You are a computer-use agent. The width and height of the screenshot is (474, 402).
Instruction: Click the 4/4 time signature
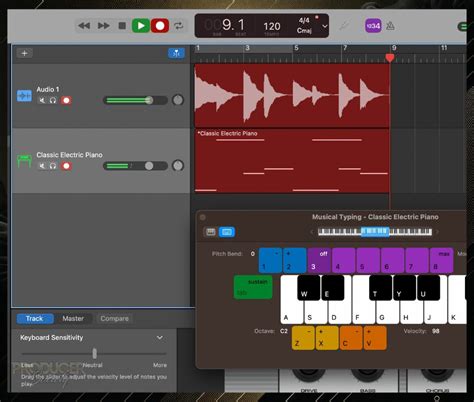pyautogui.click(x=304, y=21)
